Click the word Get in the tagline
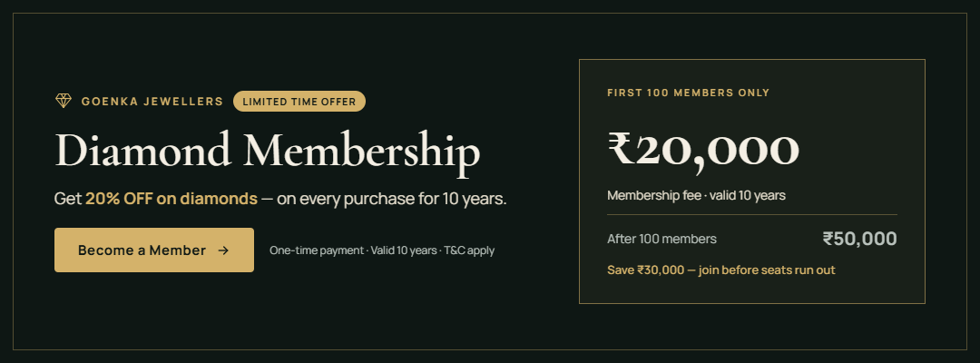This screenshot has height=363, width=980. pos(67,200)
